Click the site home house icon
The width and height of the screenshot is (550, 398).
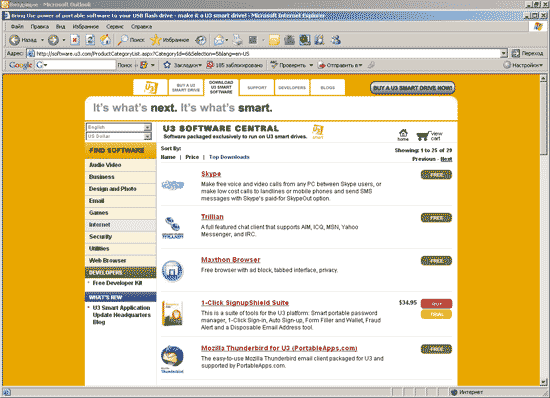(403, 133)
